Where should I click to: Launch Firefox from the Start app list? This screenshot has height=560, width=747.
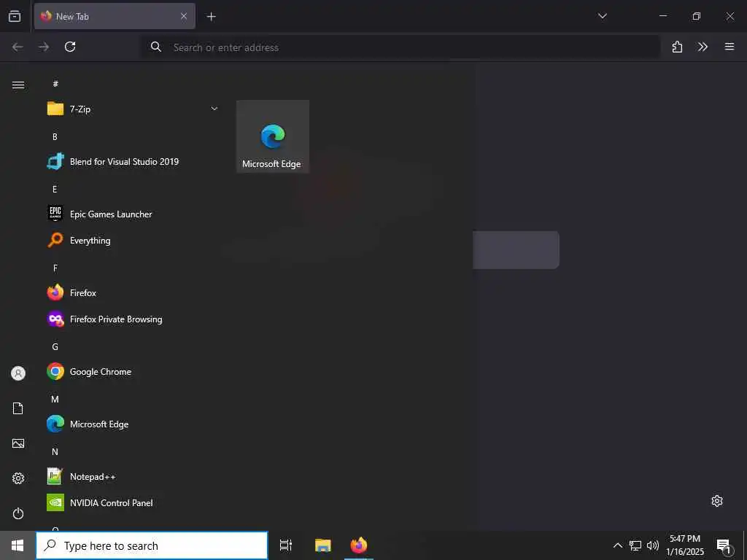(133, 292)
